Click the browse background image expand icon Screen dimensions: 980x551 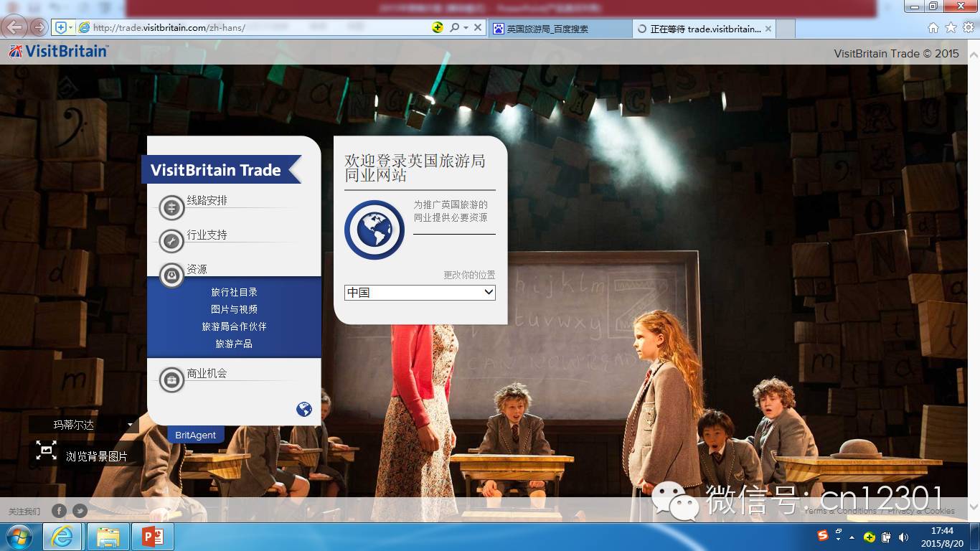coord(46,451)
